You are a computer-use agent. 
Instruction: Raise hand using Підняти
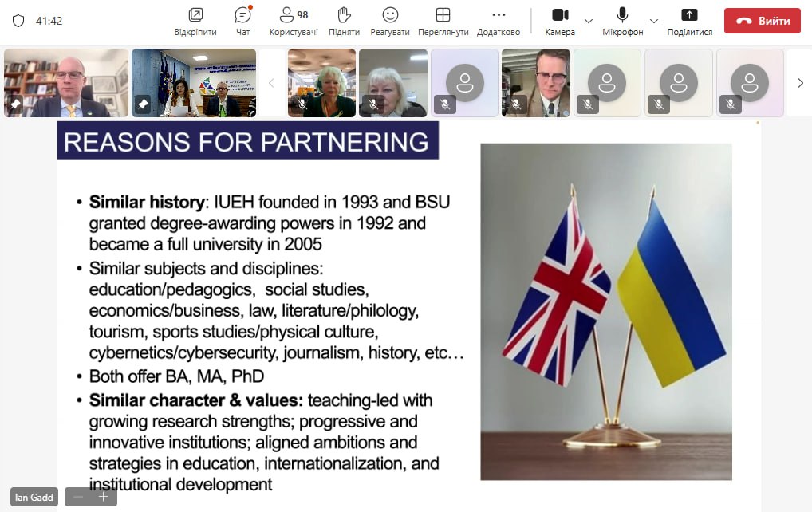tap(344, 22)
